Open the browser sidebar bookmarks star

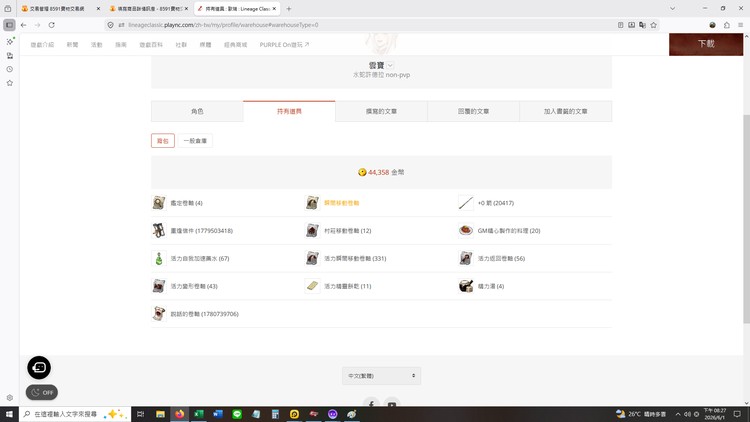click(10, 83)
